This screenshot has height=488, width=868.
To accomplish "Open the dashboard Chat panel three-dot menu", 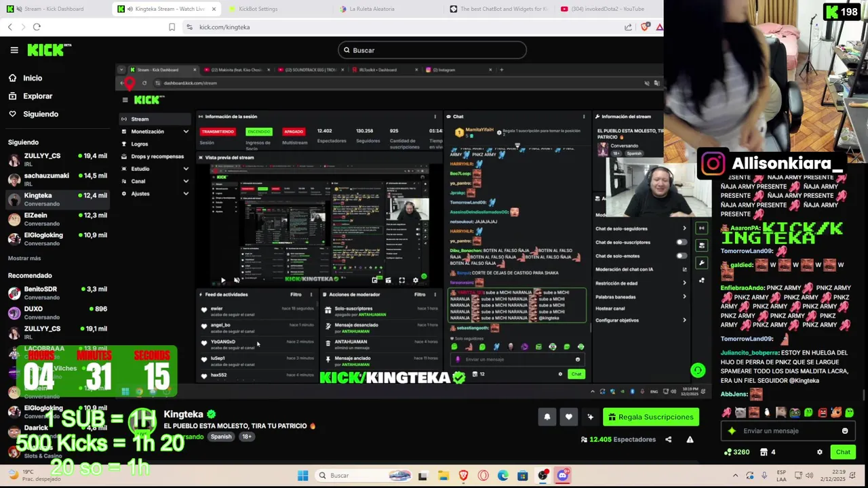I will pyautogui.click(x=584, y=117).
